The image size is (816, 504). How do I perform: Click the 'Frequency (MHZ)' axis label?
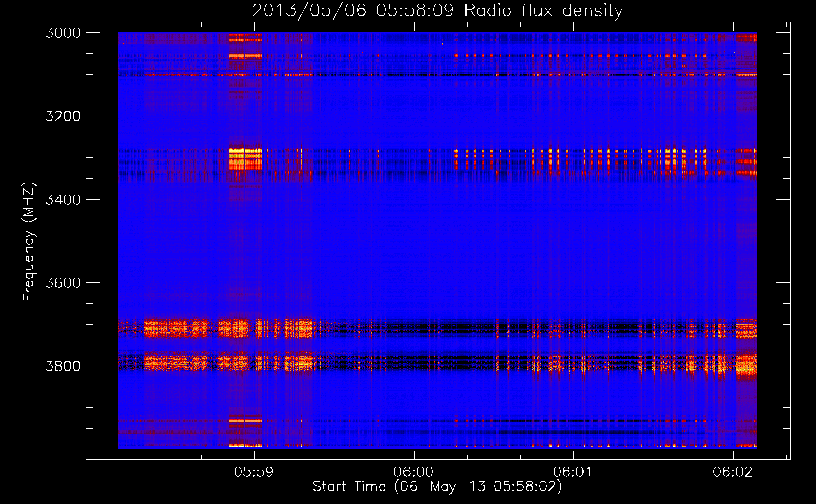pyautogui.click(x=29, y=242)
